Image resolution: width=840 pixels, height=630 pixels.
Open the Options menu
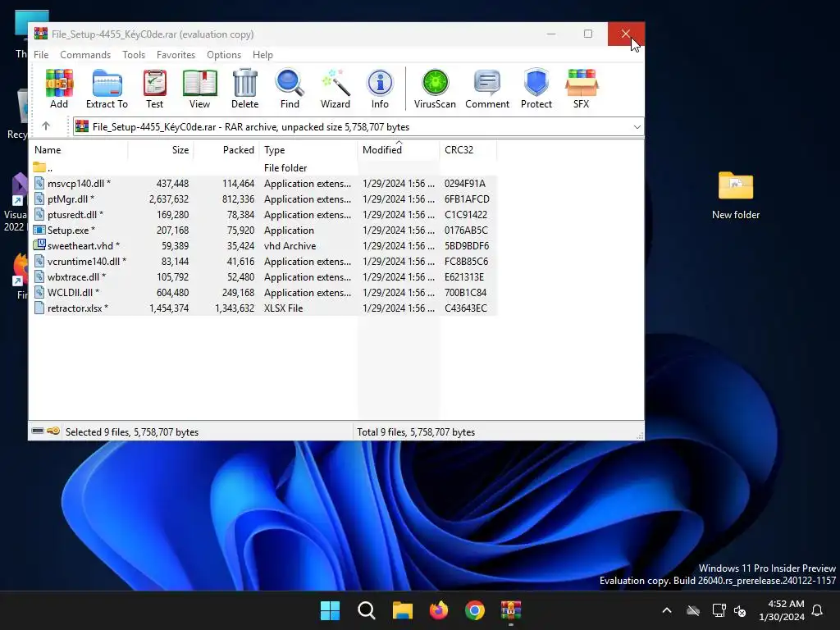224,55
